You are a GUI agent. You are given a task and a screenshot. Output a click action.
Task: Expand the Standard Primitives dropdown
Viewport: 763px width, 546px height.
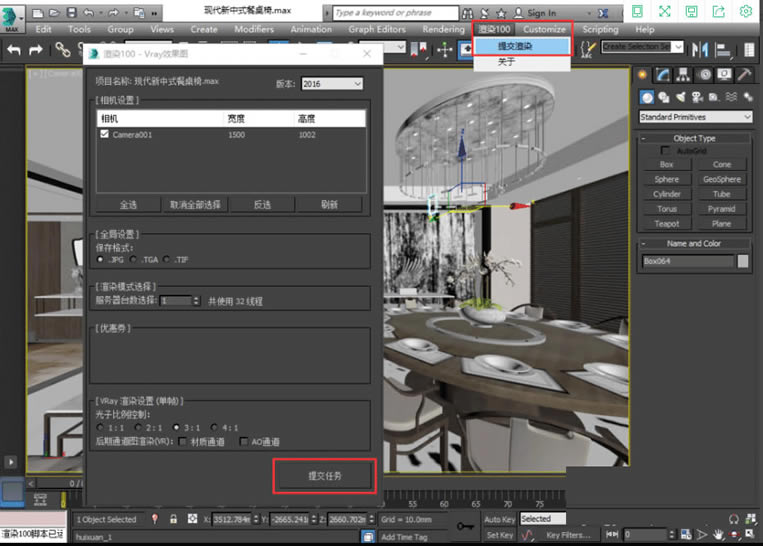click(695, 117)
